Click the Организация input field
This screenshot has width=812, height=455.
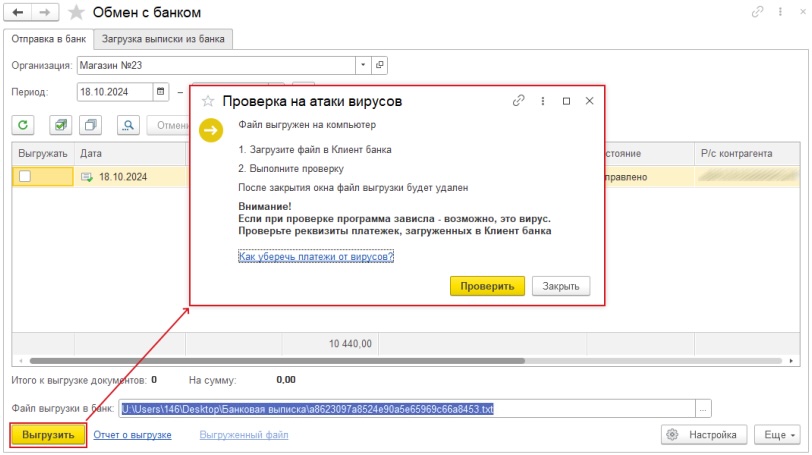tap(216, 65)
